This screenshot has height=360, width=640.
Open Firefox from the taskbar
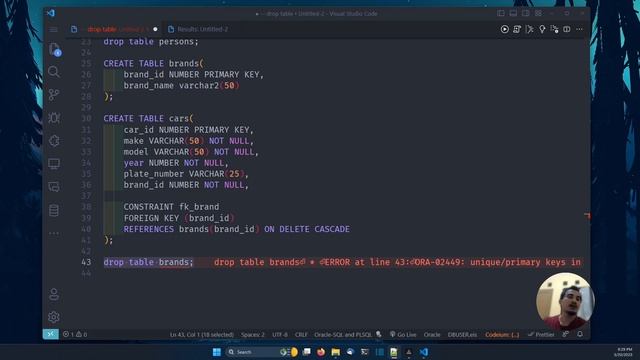click(x=321, y=352)
